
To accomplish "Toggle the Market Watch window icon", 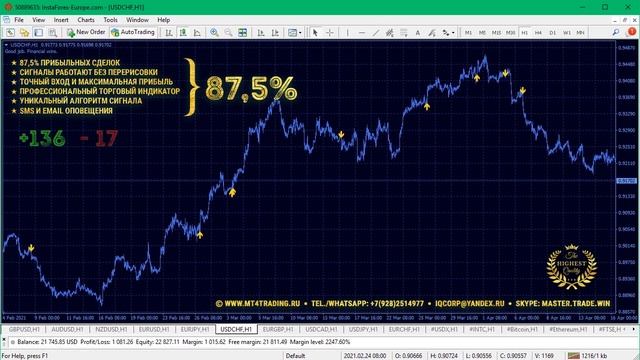I will point(38,32).
